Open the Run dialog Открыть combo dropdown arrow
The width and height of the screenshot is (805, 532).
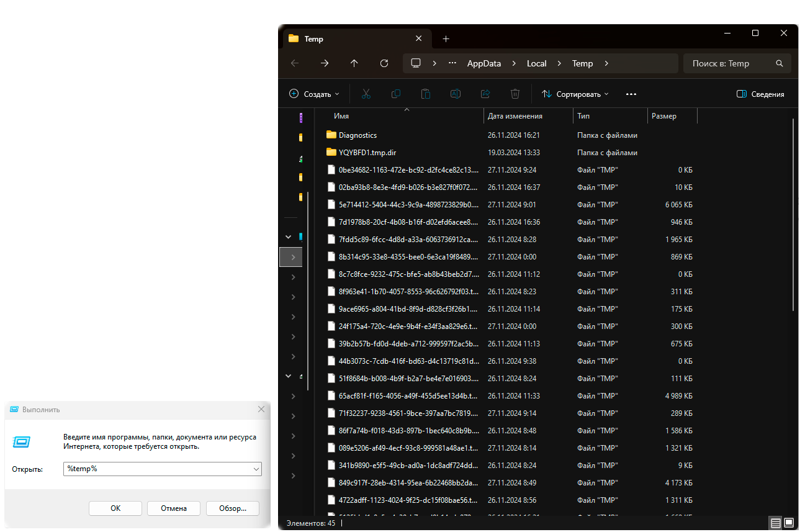pyautogui.click(x=256, y=469)
